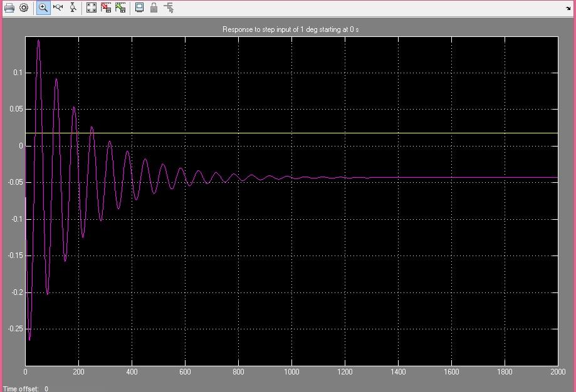Screen dimensions: 576x392
Task: Click the x-axis tick label 2000
Action: click(x=557, y=372)
